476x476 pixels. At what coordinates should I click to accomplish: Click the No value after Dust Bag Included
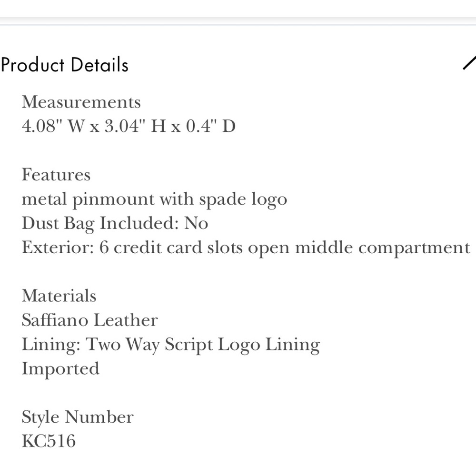(196, 223)
